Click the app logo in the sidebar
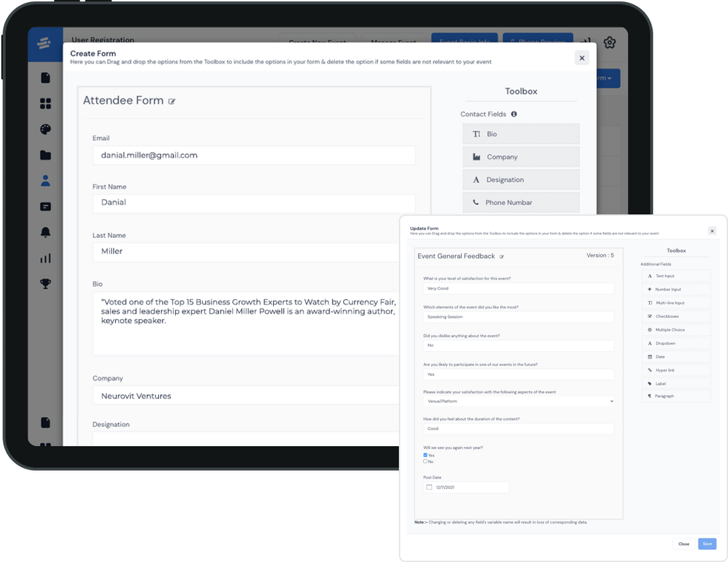Viewport: 728px width, 562px height. (x=44, y=44)
